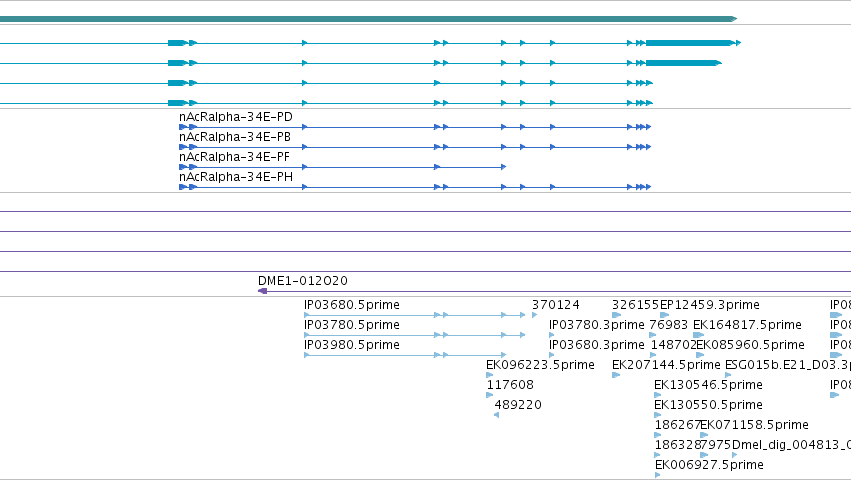Select the IP03780.5prime EST label
The height and width of the screenshot is (480, 851).
click(x=352, y=325)
